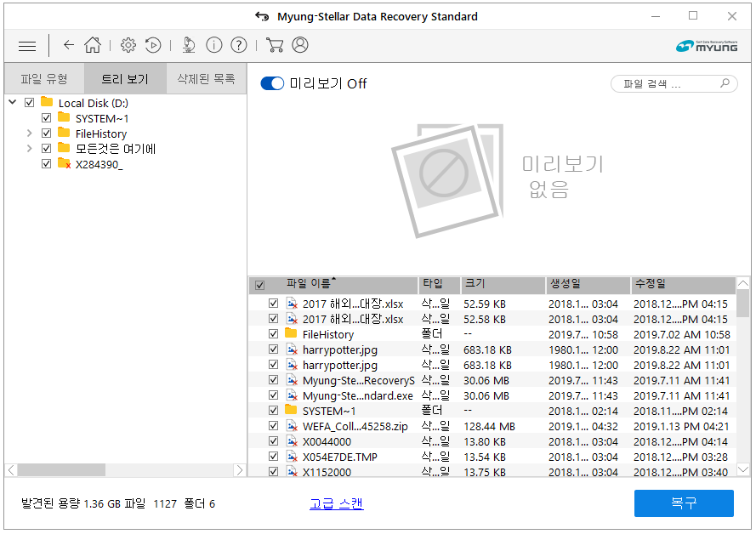
Task: Switch to the 트리 보기 tab
Action: coord(125,78)
